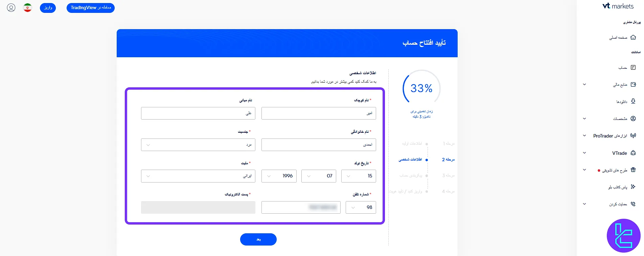Expand the منابع مالی sidebar section
The height and width of the screenshot is (256, 644).
(584, 84)
